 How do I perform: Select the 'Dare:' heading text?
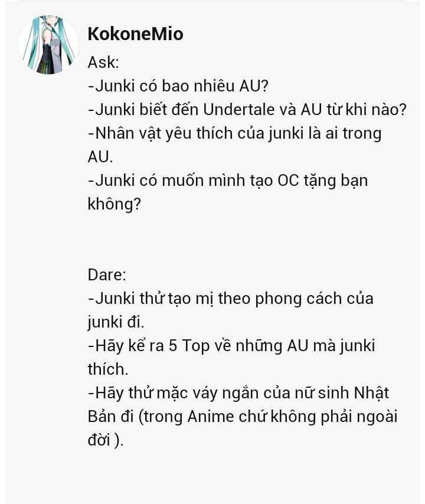point(107,275)
